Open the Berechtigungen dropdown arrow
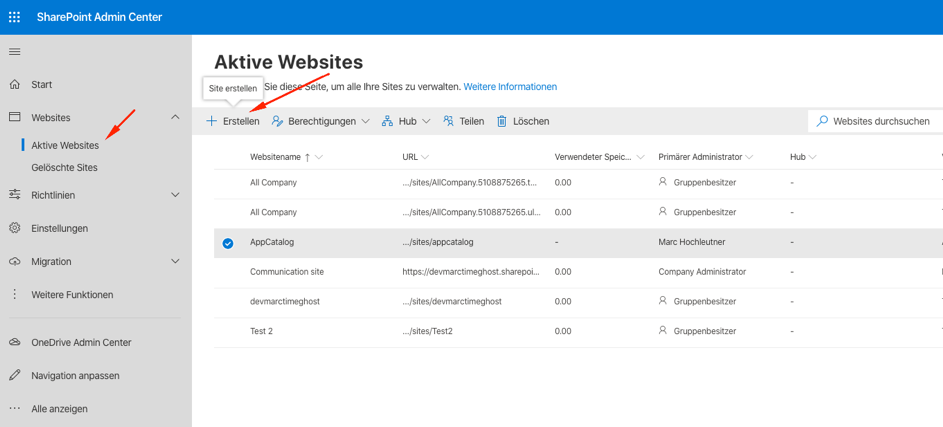 (x=366, y=121)
